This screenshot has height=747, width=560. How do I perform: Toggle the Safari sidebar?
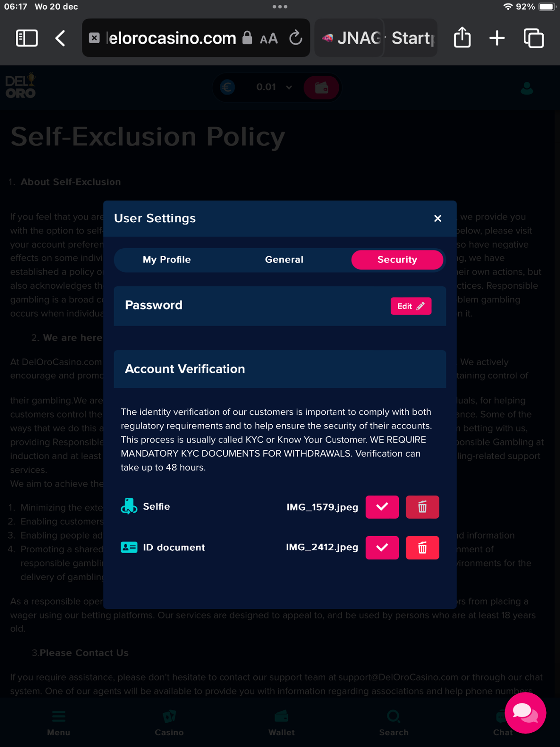click(27, 38)
